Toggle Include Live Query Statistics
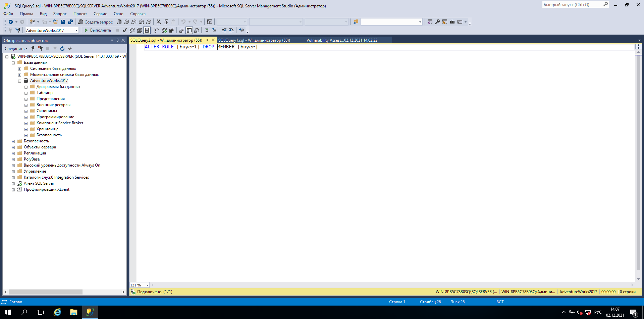Viewport: 644px width, 319px height. pyautogui.click(x=164, y=30)
